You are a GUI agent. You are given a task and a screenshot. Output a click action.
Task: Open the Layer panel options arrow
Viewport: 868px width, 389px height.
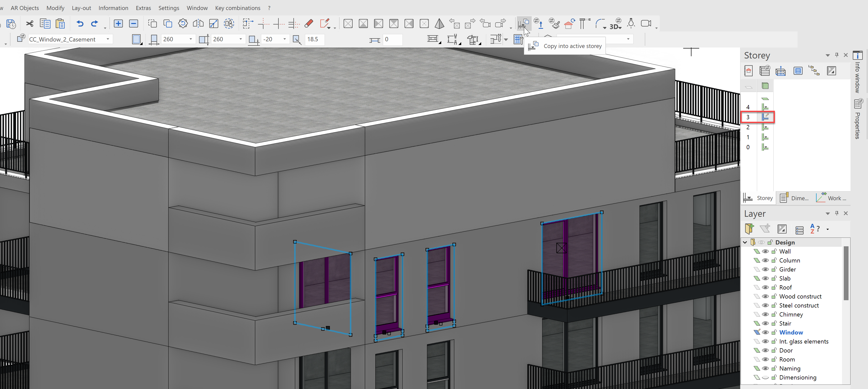(x=828, y=213)
